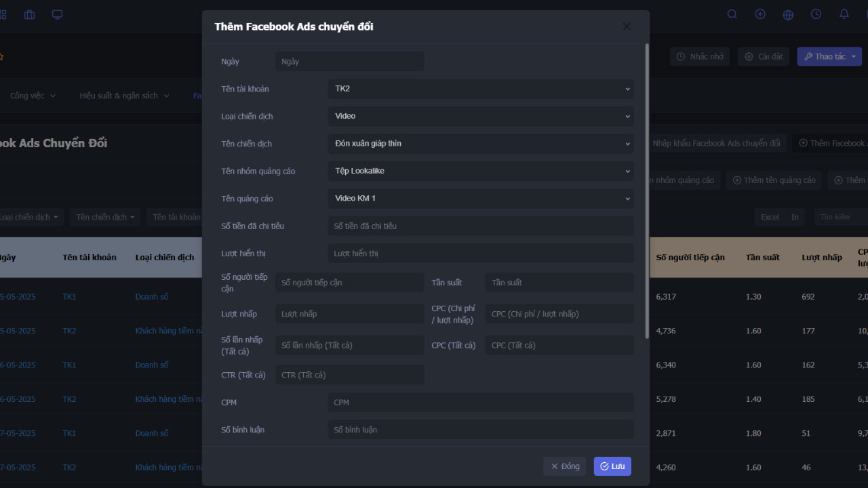Click the CPM input field
This screenshot has width=868, height=488.
pyautogui.click(x=481, y=403)
